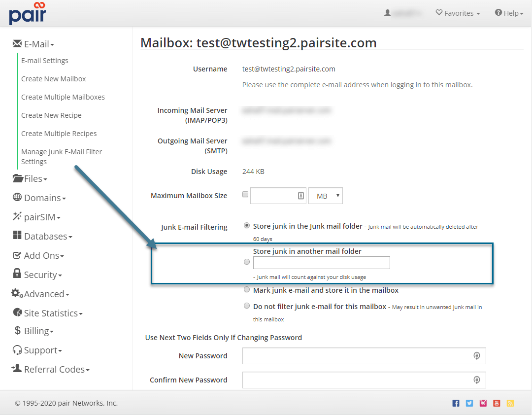Click the key icon in Confirm New Password field
Viewport: 532px width, 415px height.
476,380
